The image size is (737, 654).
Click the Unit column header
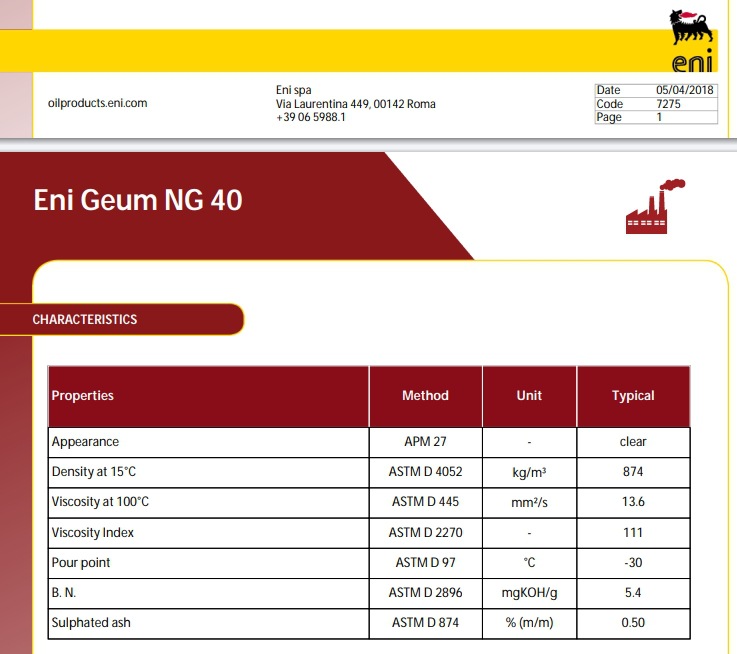[529, 396]
